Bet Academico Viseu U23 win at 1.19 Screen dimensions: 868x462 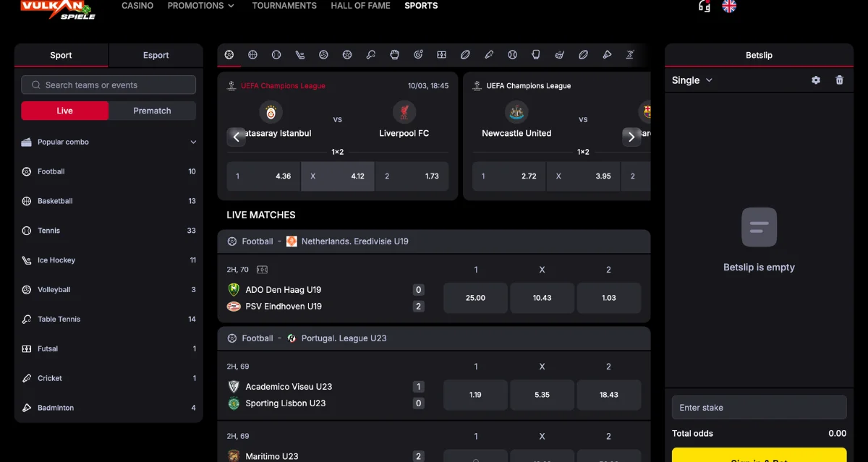tap(475, 395)
